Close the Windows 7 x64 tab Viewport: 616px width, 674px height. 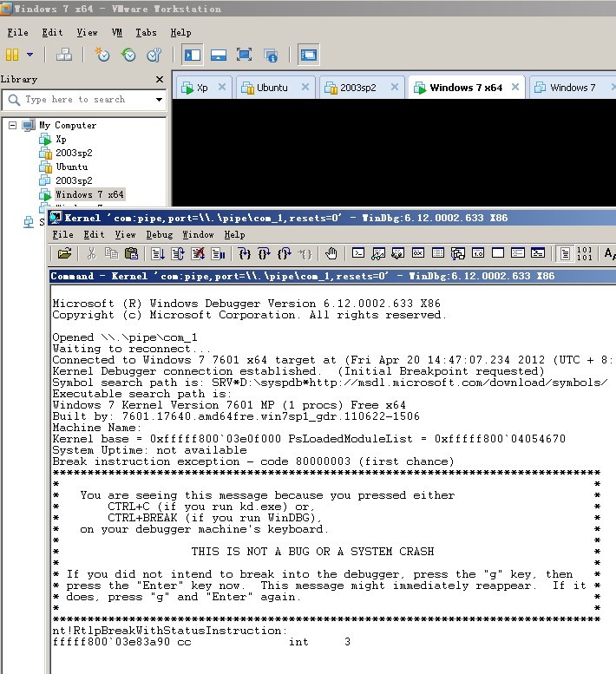515,88
